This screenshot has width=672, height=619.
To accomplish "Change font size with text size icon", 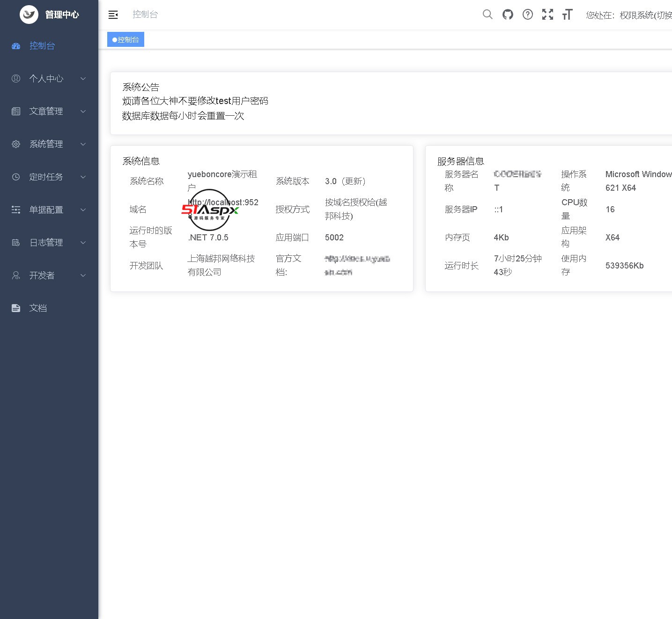I will pyautogui.click(x=567, y=15).
